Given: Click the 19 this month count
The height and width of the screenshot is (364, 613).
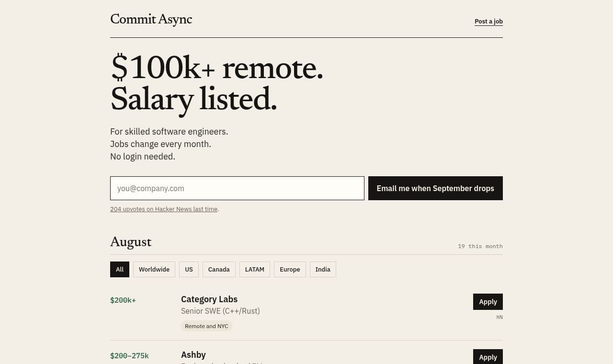Looking at the screenshot, I should point(480,246).
